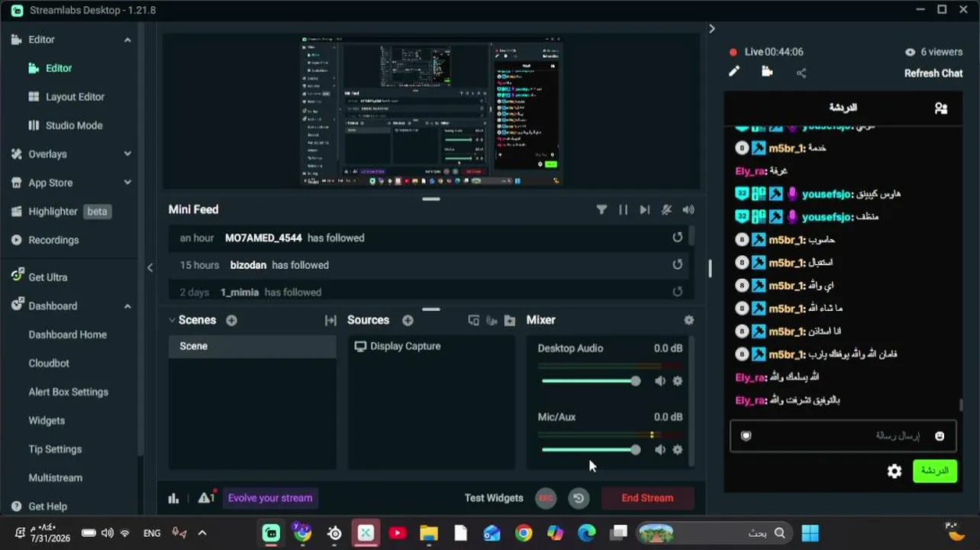
Task: Click the End Stream button
Action: pos(647,498)
